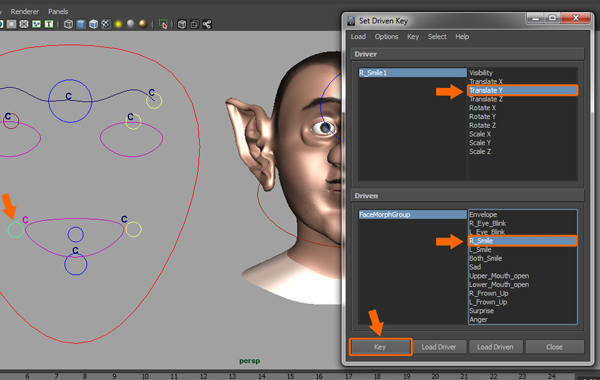Toggle textured display checker sphere icon

pyautogui.click(x=106, y=24)
